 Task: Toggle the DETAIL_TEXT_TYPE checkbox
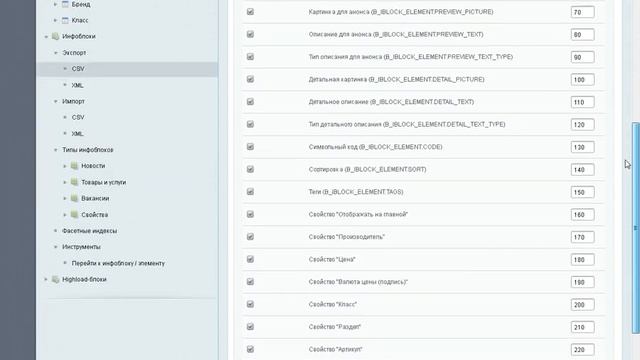click(x=250, y=124)
